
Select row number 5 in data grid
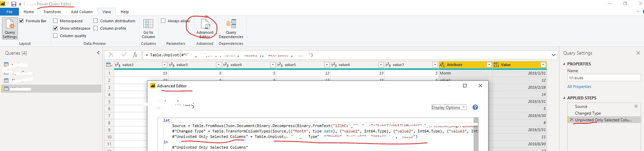pos(109,101)
